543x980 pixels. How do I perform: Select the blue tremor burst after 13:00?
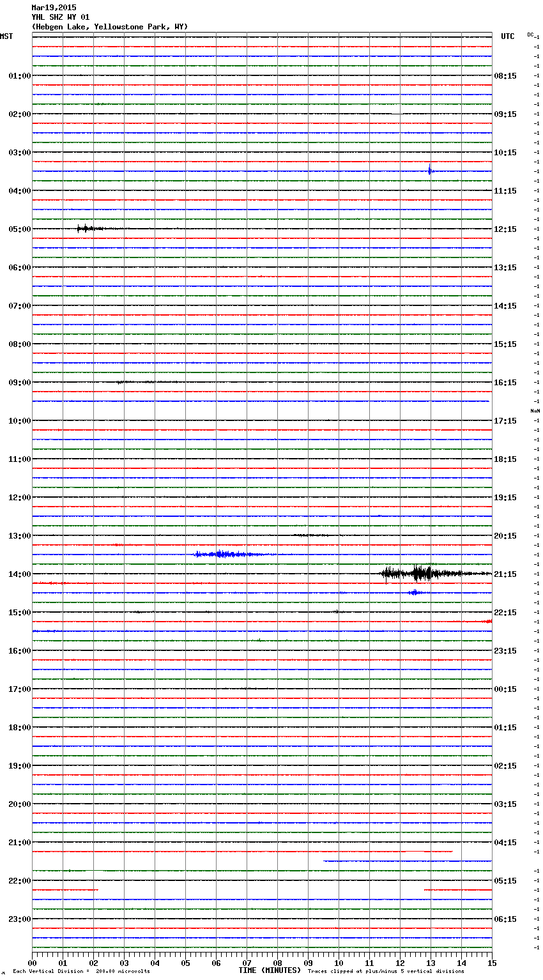tap(235, 554)
